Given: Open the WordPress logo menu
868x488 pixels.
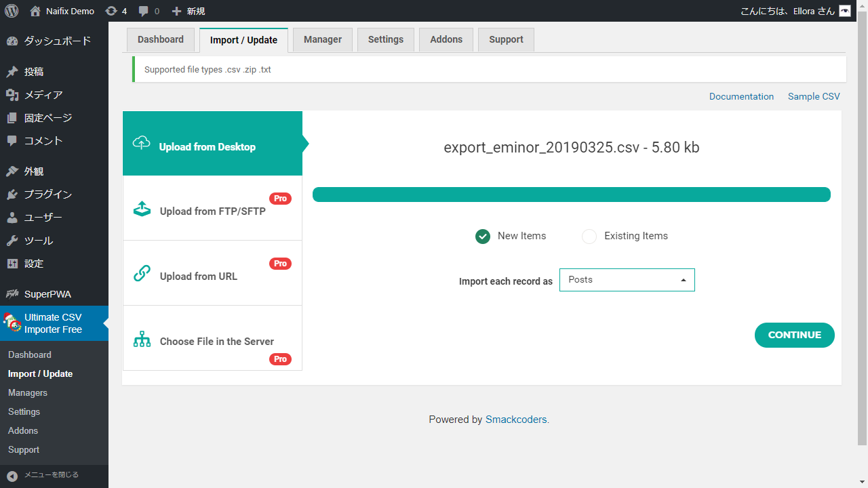Looking at the screenshot, I should coord(11,11).
